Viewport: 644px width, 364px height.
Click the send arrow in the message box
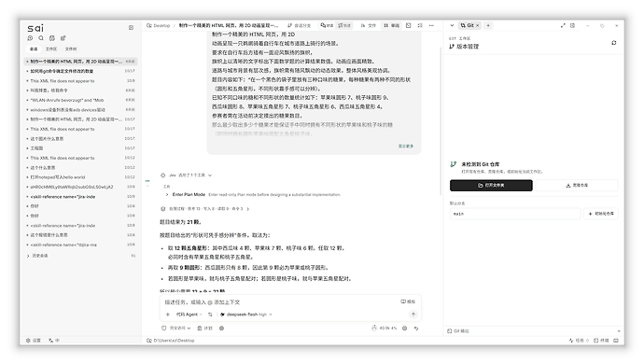pos(413,315)
